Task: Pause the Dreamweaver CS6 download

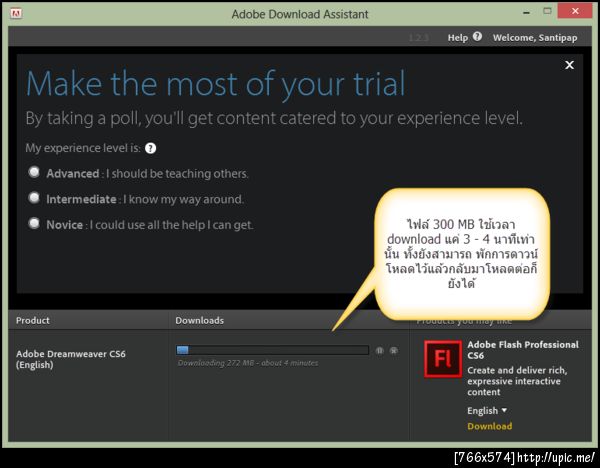Action: 379,350
